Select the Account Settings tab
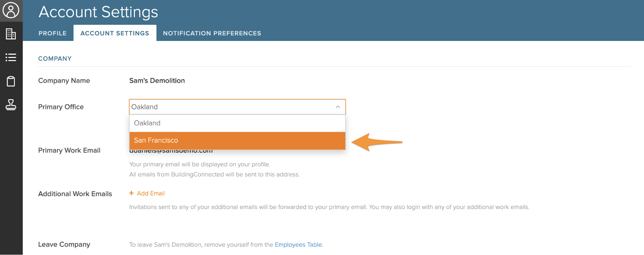 coord(115,33)
